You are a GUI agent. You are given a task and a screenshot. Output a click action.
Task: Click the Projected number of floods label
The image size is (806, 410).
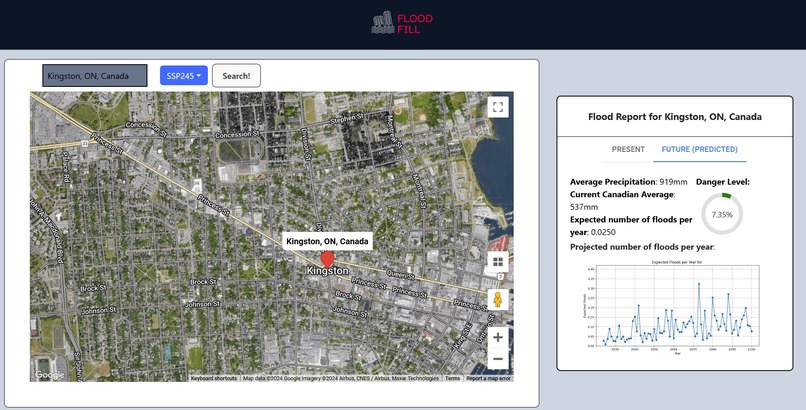click(643, 247)
